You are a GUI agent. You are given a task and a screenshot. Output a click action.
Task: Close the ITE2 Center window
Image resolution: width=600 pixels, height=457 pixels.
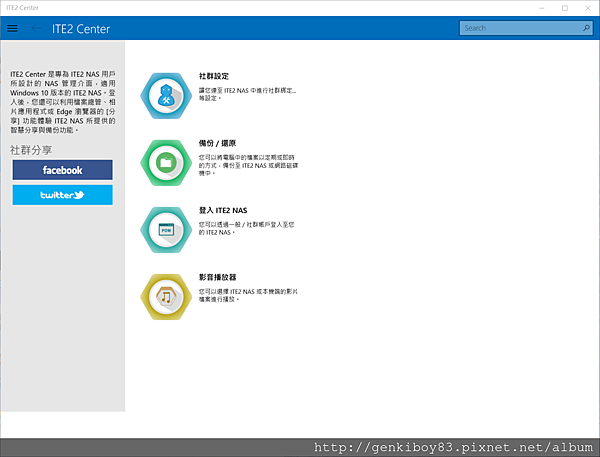(588, 8)
